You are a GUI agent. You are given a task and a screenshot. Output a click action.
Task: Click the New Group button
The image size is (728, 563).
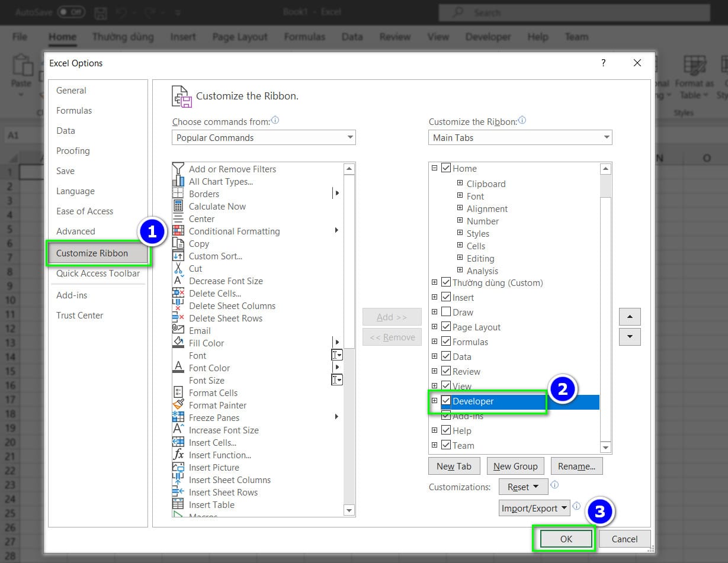[515, 466]
